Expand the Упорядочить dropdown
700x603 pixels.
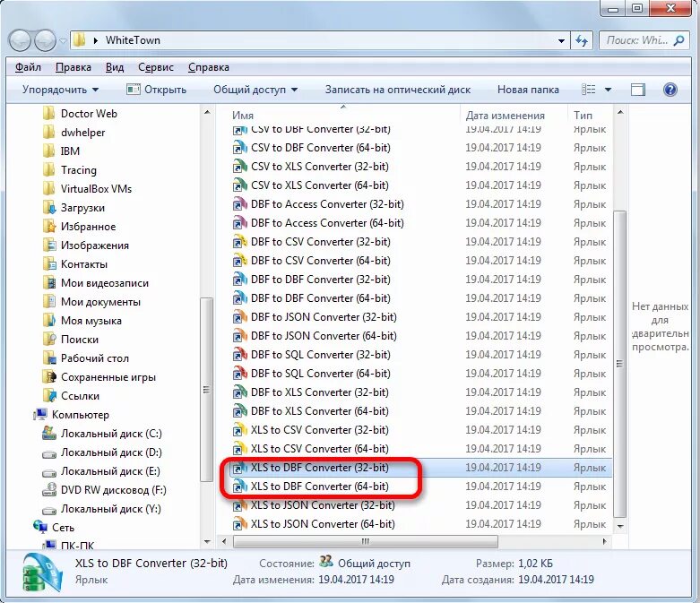pyautogui.click(x=60, y=90)
